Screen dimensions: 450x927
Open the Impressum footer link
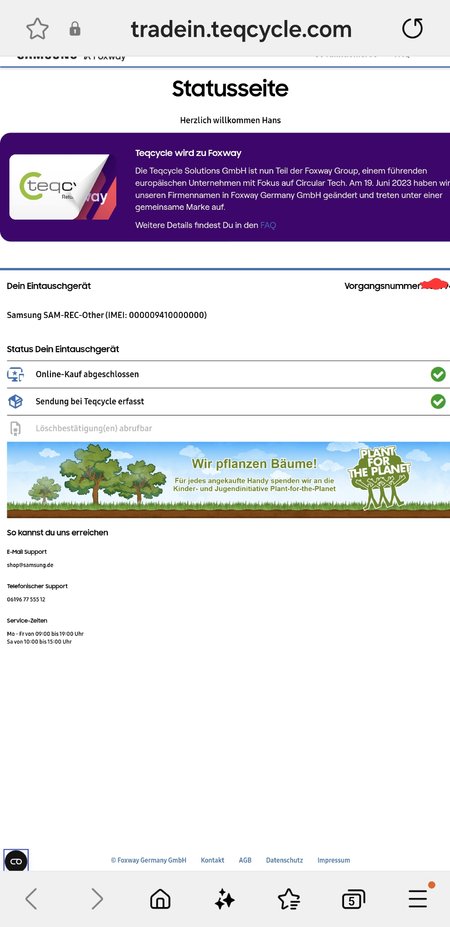(x=334, y=860)
